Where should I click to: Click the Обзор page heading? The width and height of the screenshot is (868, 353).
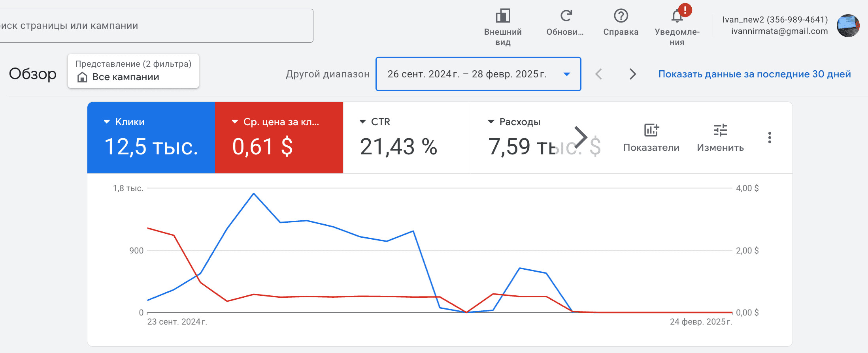33,74
